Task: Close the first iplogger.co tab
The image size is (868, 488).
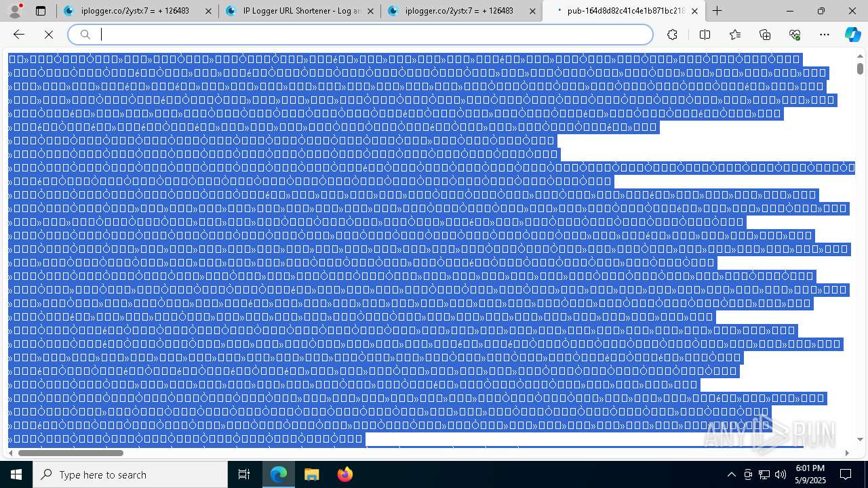Action: (208, 11)
